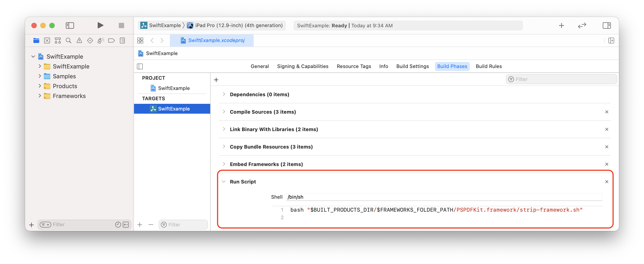Switch to the Build Settings tab

point(413,66)
